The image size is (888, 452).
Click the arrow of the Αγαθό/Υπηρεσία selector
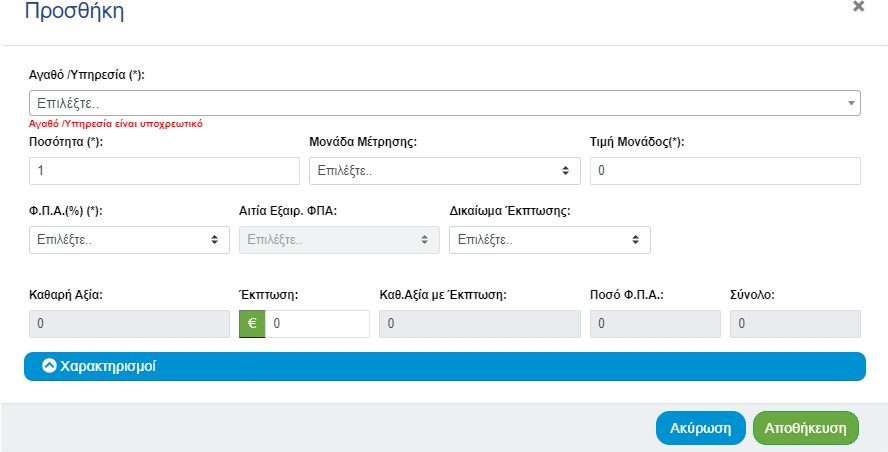coord(851,103)
